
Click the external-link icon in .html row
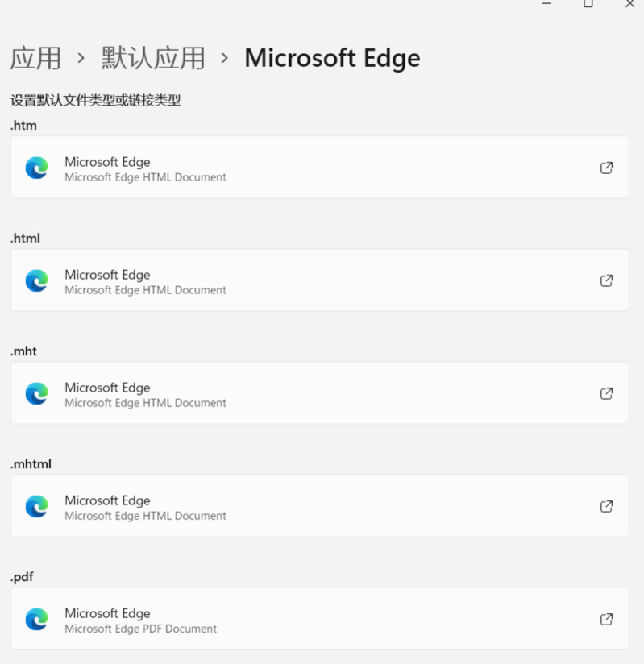(x=606, y=280)
